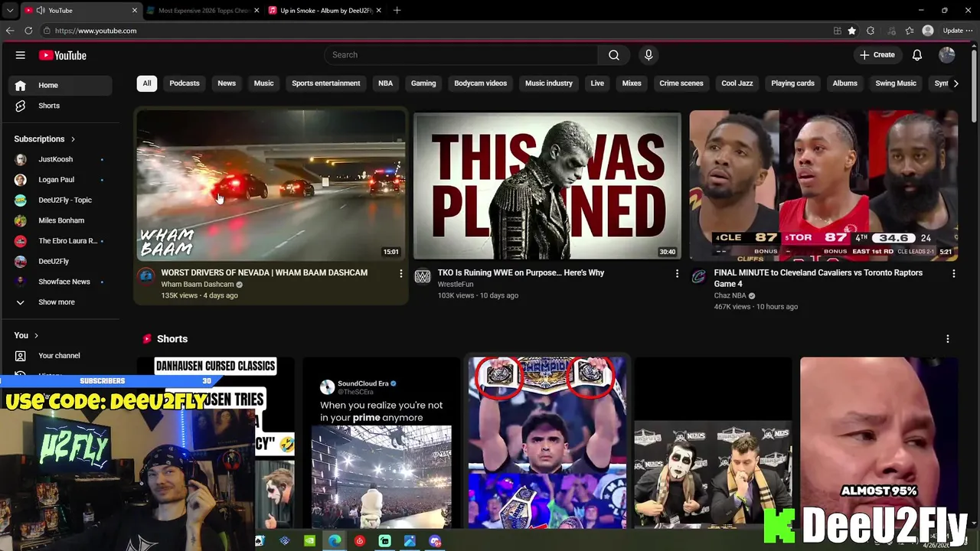Open Wham Baam Dashcam channel avatar
This screenshot has width=980, height=551.
[x=145, y=276]
